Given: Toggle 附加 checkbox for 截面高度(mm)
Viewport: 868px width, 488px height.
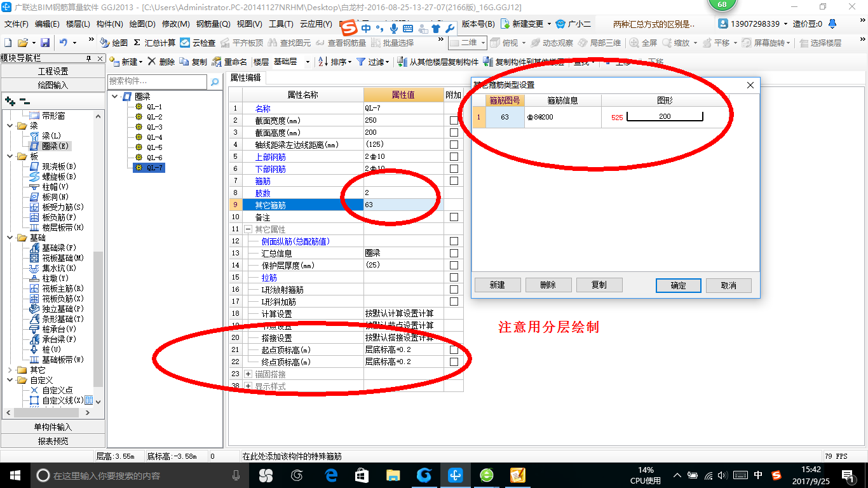Looking at the screenshot, I should (x=454, y=132).
